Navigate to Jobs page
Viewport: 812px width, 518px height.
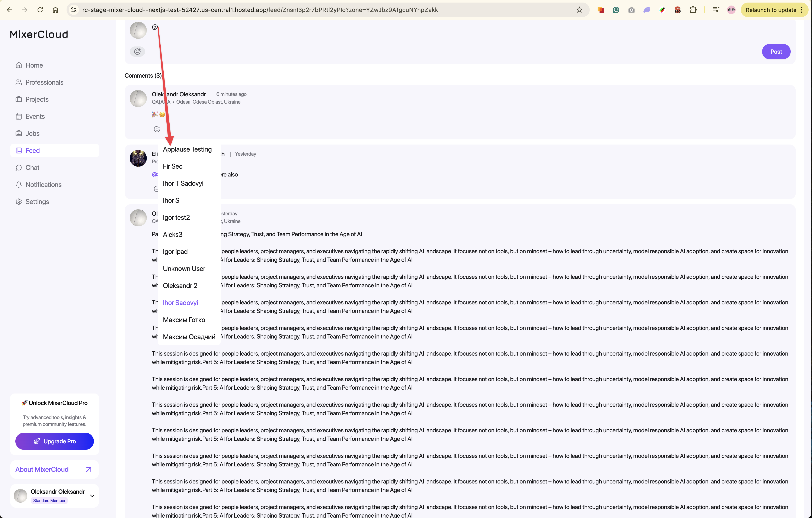32,133
